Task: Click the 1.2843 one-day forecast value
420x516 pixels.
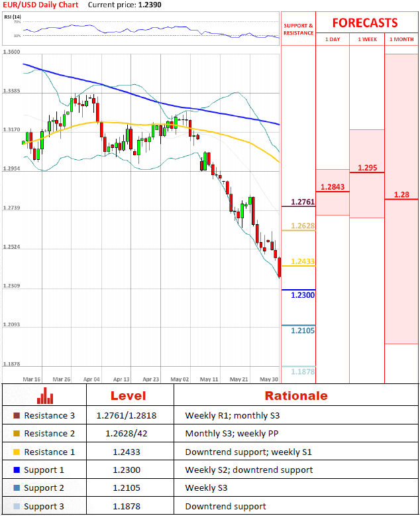Action: [333, 187]
